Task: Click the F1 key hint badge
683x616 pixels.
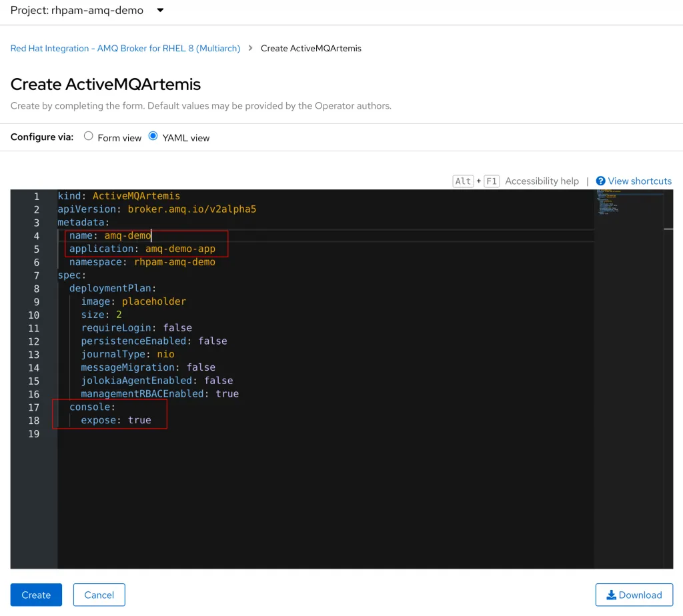Action: click(x=492, y=181)
